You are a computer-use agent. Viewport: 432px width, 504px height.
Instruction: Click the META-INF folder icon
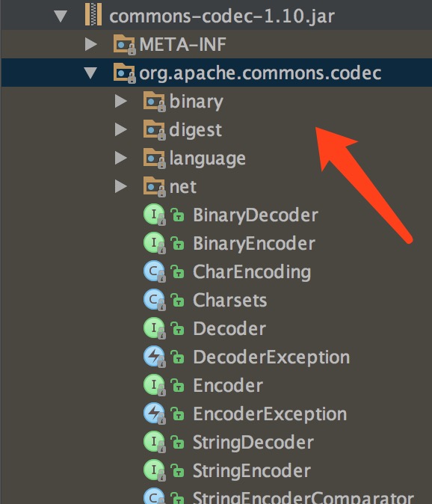click(x=124, y=44)
